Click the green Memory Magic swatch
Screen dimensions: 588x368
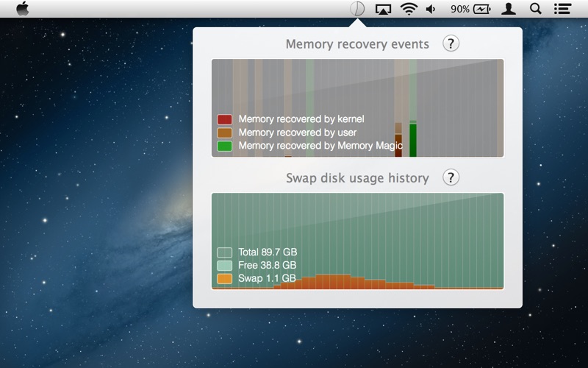[x=225, y=146]
